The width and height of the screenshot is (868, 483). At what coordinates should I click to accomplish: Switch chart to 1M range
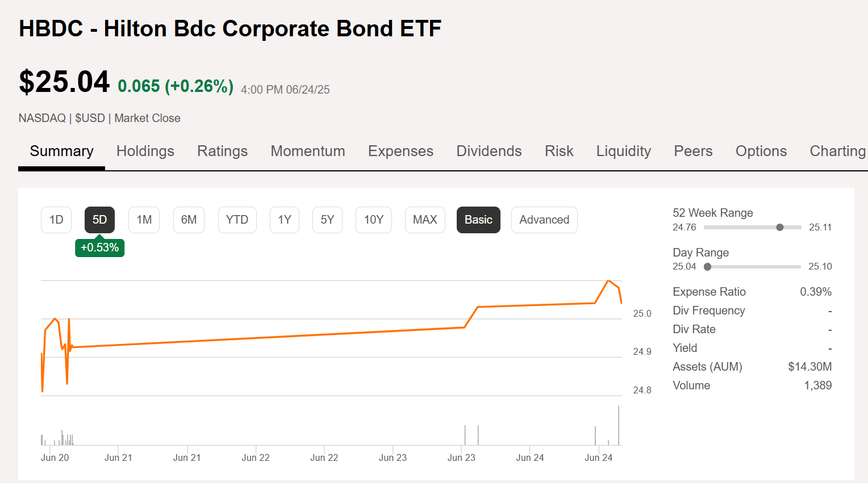[144, 220]
